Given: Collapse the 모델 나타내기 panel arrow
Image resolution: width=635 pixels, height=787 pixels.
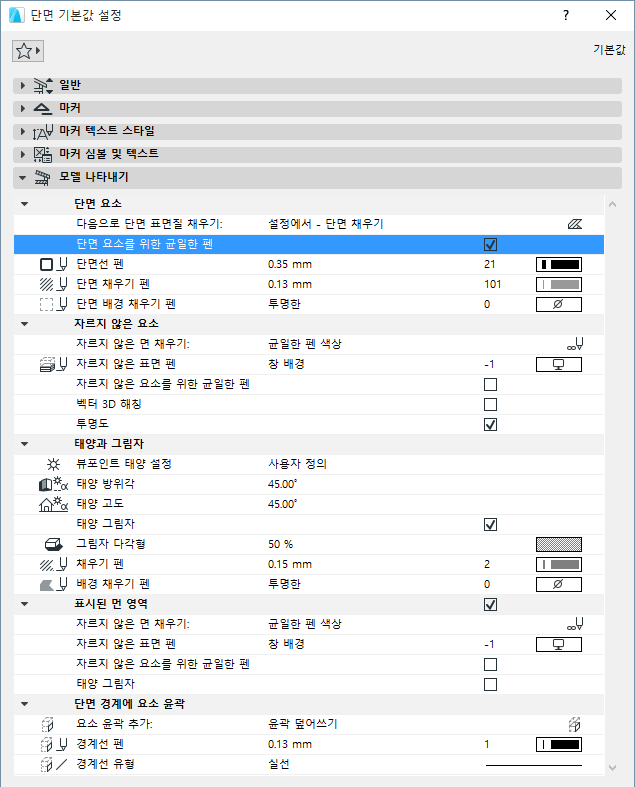Looking at the screenshot, I should pos(23,178).
